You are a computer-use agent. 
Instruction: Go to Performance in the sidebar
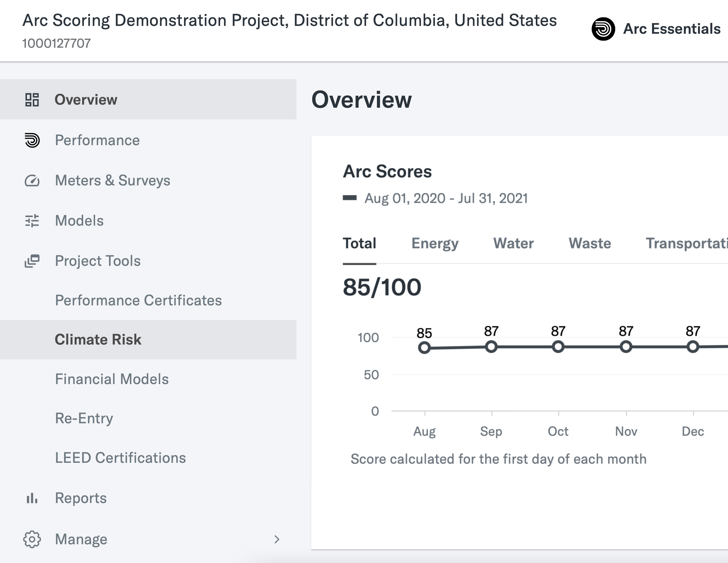(x=148, y=140)
